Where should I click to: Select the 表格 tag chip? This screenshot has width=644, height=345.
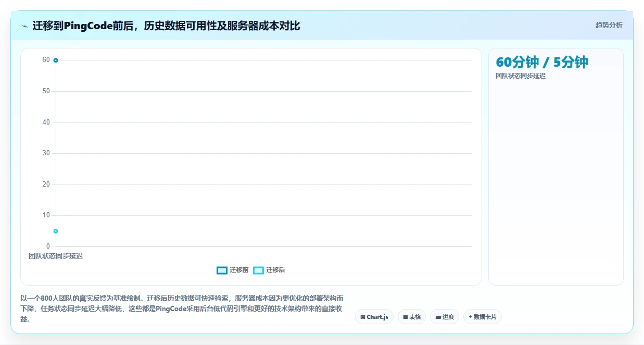pyautogui.click(x=412, y=317)
